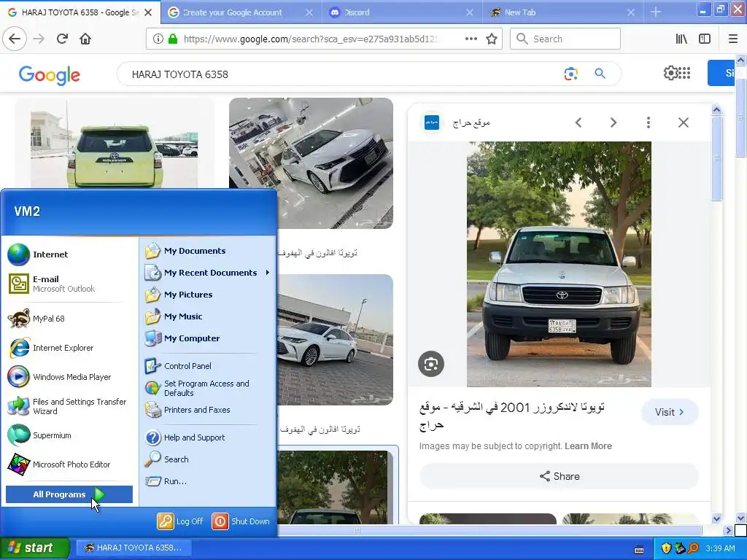Open the Google apps grid icon
The width and height of the screenshot is (747, 560).
[x=684, y=73]
